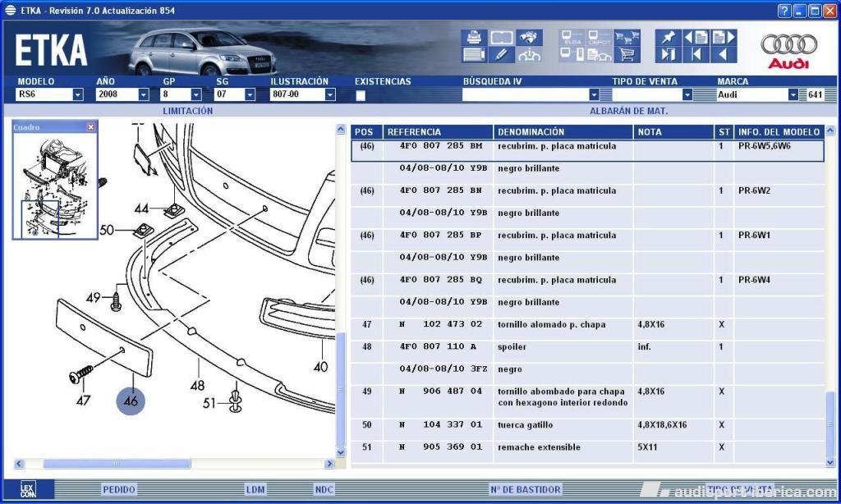This screenshot has width=841, height=504.
Task: Close the Cuadro overview panel
Action: coord(90,127)
